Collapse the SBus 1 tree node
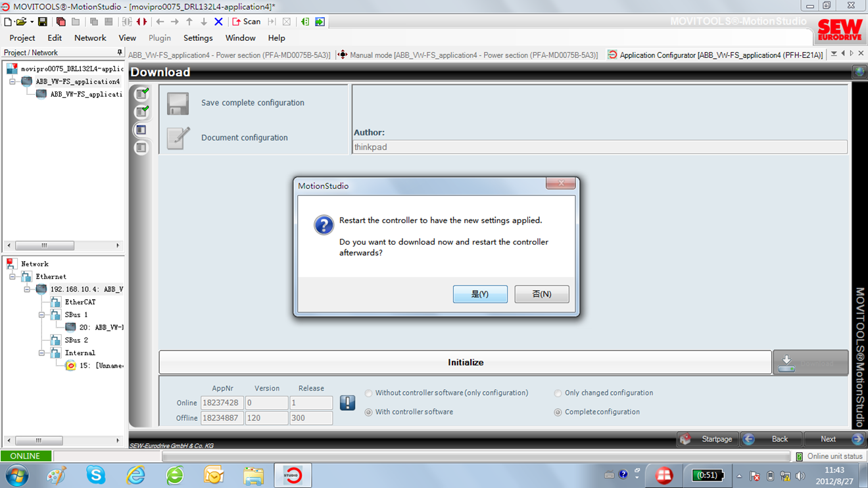 click(x=41, y=315)
